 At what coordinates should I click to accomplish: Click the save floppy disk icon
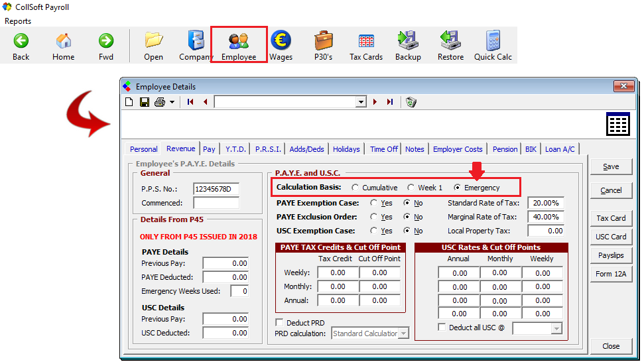point(144,102)
